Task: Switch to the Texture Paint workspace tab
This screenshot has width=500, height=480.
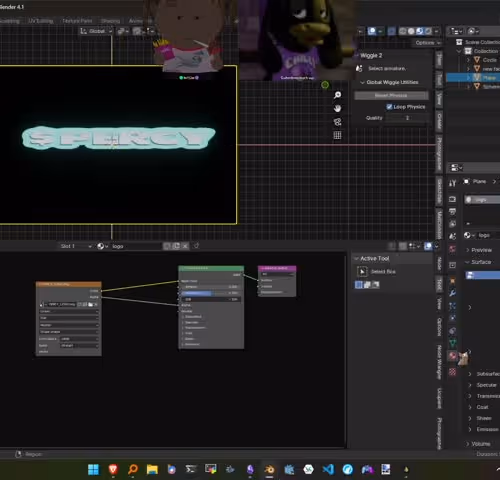Action: 77,21
